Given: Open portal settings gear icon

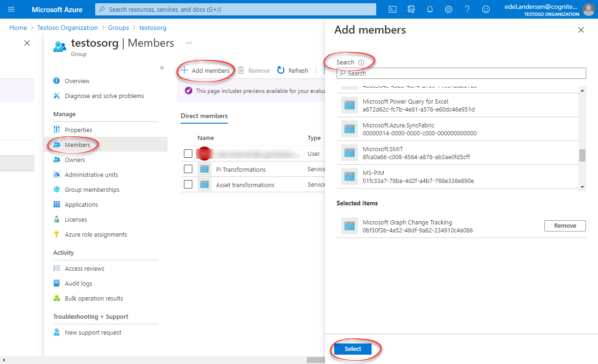Looking at the screenshot, I should pos(449,9).
